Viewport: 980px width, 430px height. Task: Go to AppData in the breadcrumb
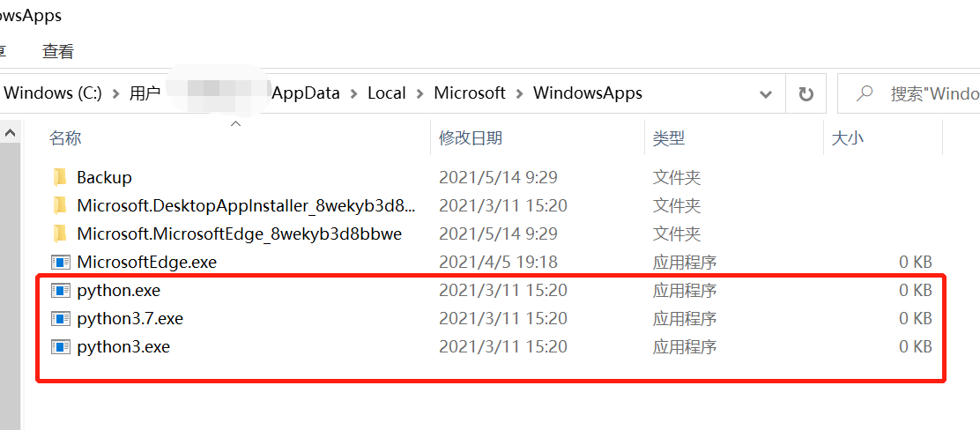tap(307, 93)
